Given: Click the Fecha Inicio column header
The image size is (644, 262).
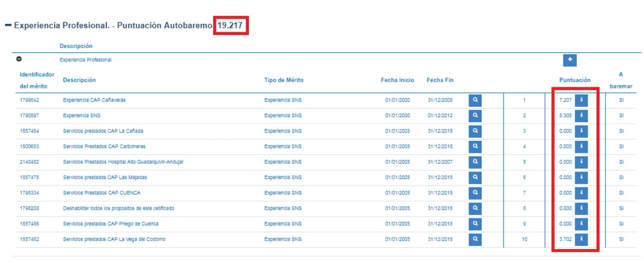Looking at the screenshot, I should [x=397, y=80].
